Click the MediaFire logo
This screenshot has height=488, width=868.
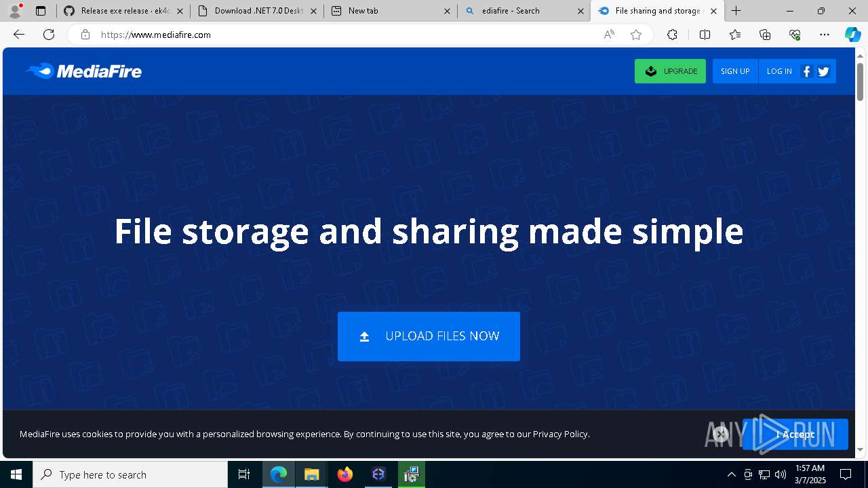pyautogui.click(x=83, y=71)
